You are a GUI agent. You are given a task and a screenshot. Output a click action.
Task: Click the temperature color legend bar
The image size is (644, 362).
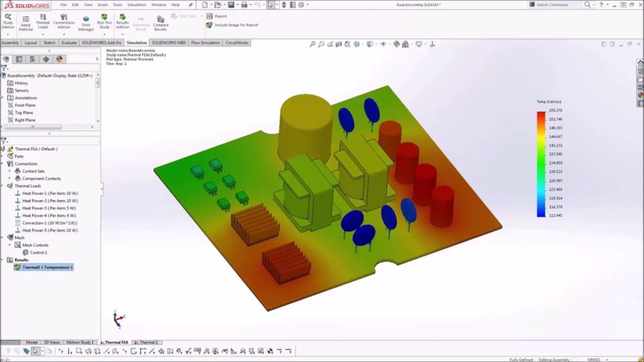point(541,163)
